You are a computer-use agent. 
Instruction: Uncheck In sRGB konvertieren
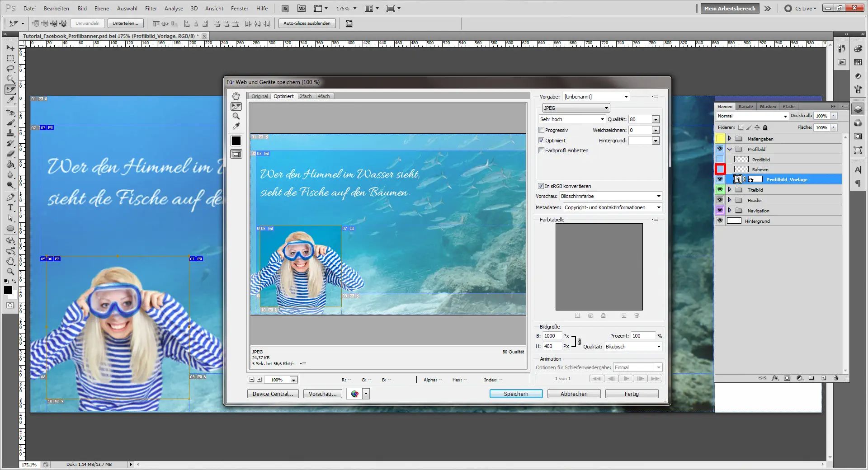click(541, 186)
